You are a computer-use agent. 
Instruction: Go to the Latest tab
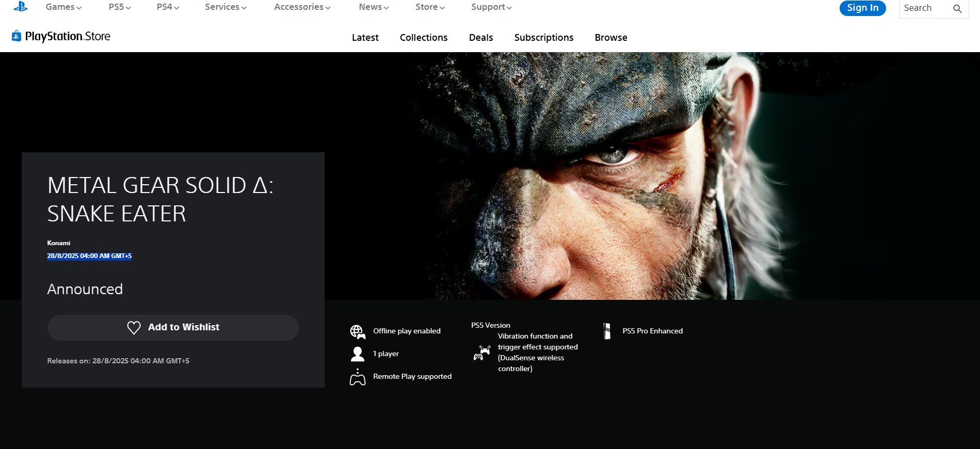[x=365, y=38]
